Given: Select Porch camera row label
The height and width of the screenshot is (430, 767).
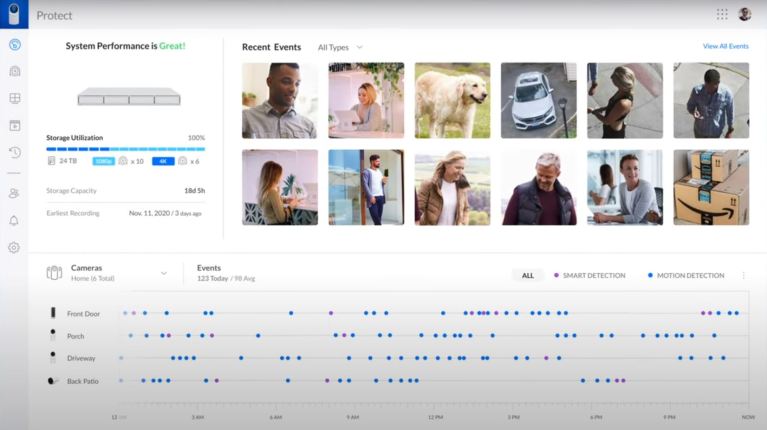Looking at the screenshot, I should tap(75, 336).
